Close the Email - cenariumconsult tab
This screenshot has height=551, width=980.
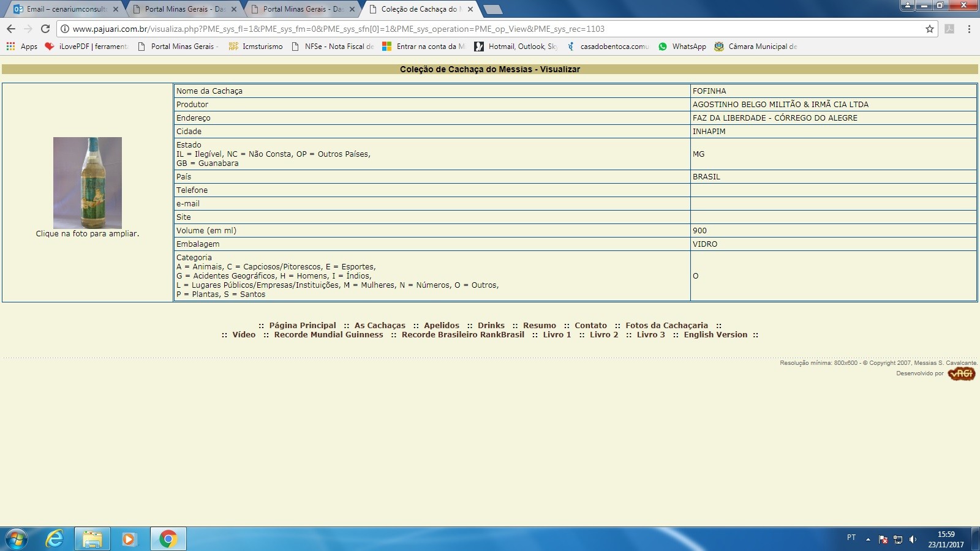click(x=116, y=9)
